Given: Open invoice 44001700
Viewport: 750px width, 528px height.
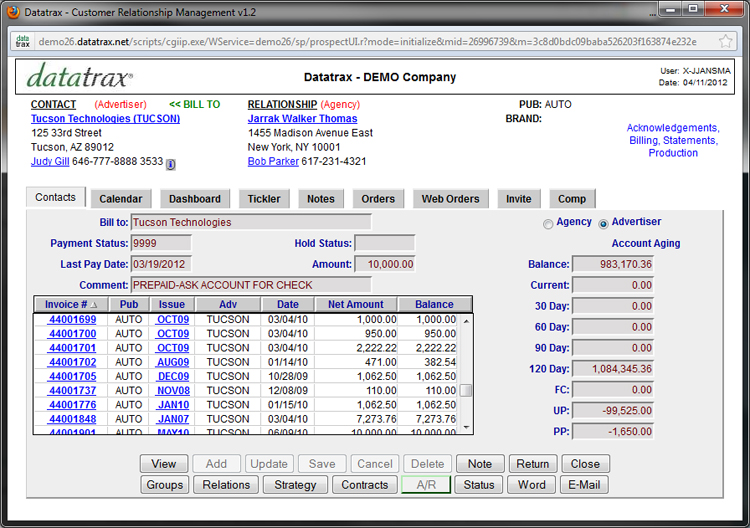Looking at the screenshot, I should point(73,334).
